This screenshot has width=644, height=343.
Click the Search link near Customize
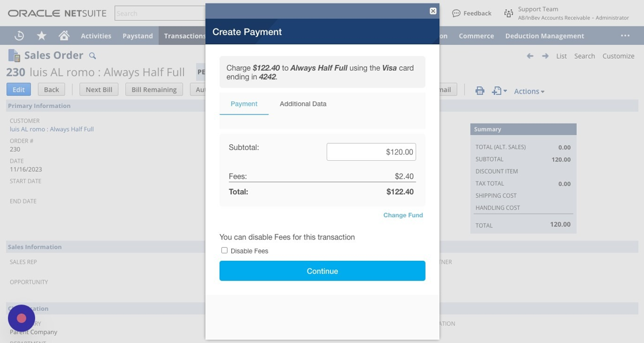584,56
